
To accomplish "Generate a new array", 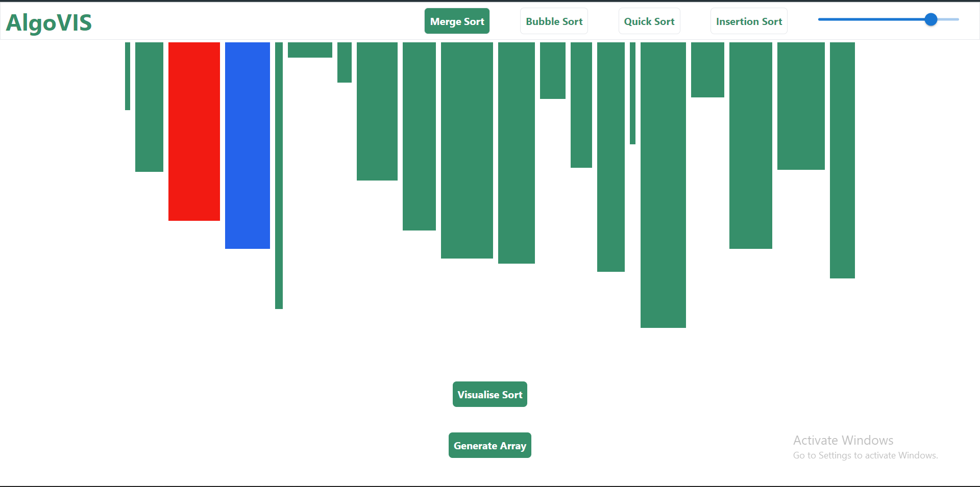I will pos(490,445).
